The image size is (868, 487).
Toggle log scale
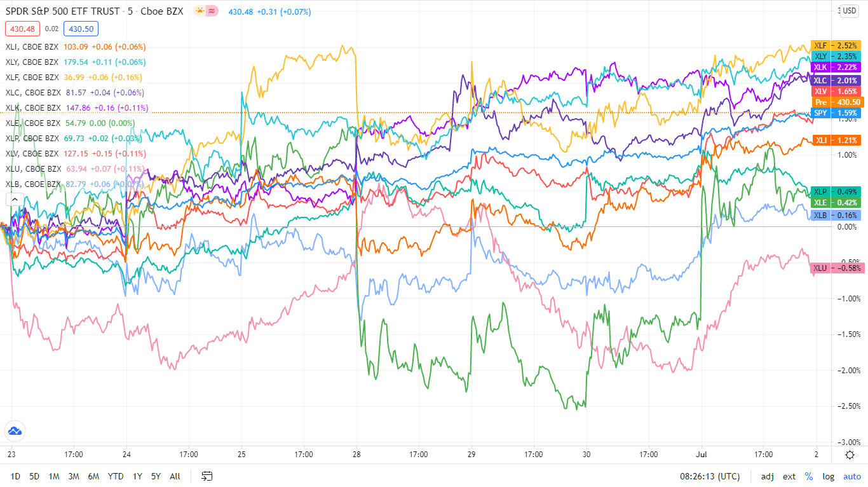click(829, 476)
